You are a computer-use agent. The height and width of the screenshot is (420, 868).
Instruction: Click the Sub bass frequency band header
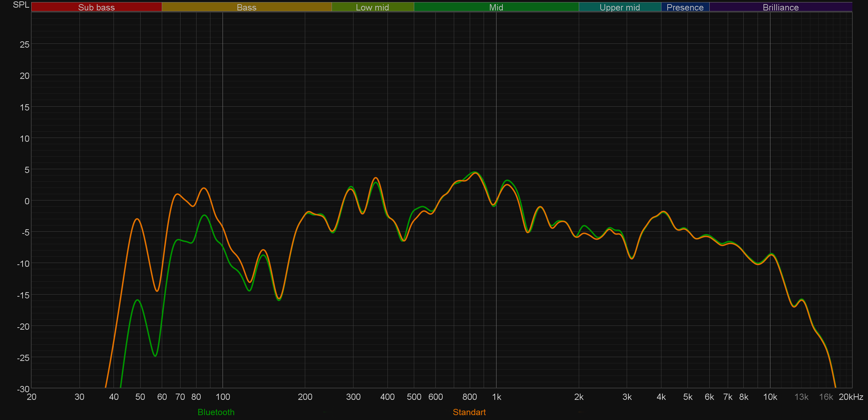point(96,7)
